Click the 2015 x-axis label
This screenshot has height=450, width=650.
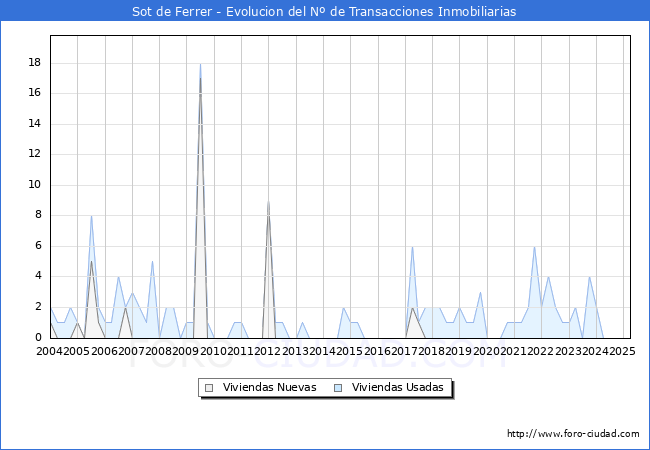click(350, 351)
